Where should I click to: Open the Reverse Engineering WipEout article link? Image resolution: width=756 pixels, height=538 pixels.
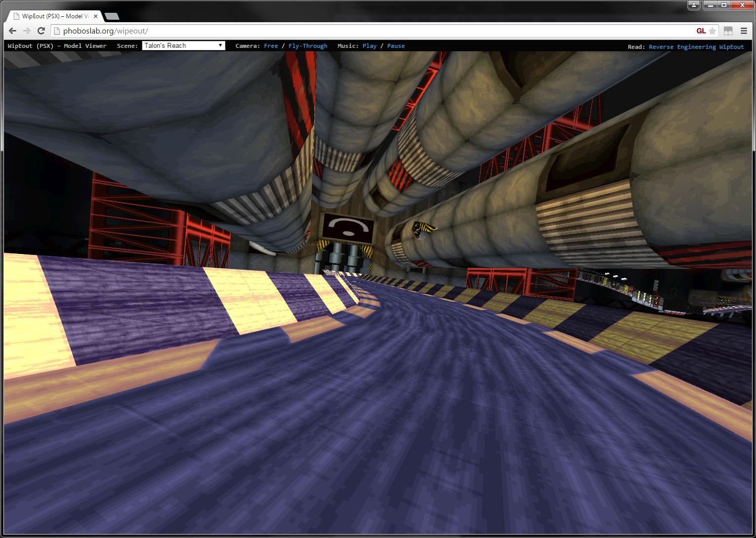coord(696,47)
